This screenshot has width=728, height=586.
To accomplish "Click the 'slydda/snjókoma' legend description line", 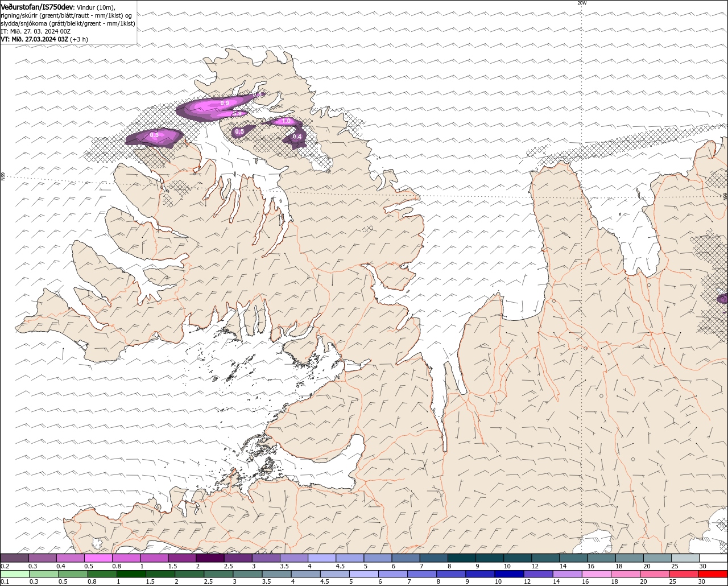I will (x=68, y=23).
